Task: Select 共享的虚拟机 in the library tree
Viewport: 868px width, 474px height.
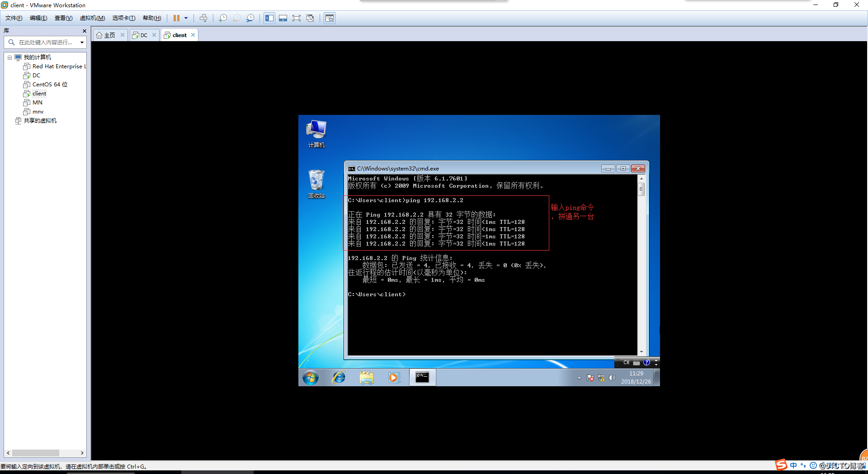Action: click(40, 121)
